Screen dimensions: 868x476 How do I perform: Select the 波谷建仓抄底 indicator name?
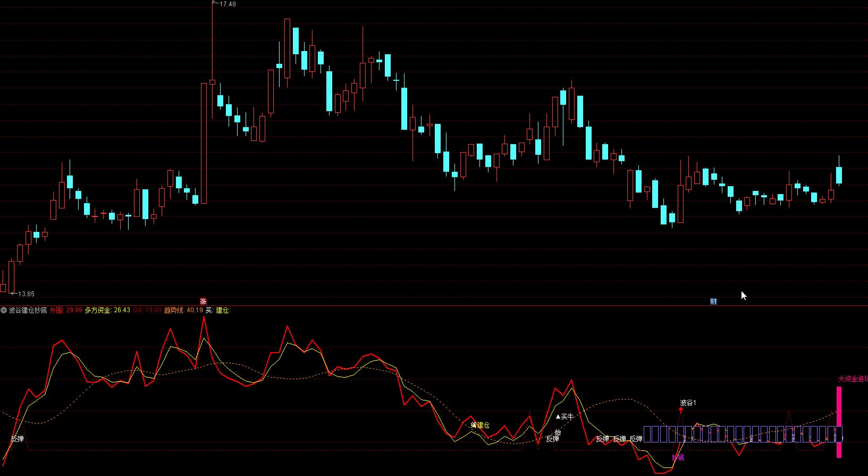pyautogui.click(x=28, y=310)
